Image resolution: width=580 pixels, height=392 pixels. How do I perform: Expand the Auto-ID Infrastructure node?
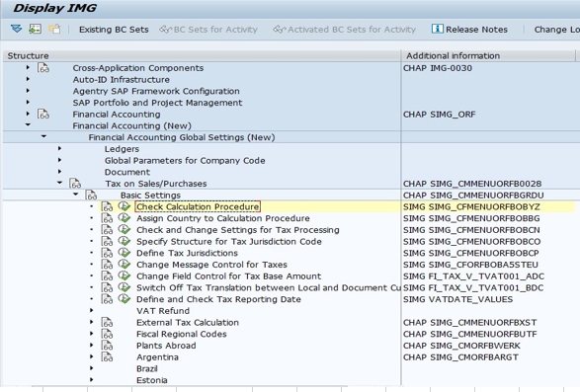28,79
